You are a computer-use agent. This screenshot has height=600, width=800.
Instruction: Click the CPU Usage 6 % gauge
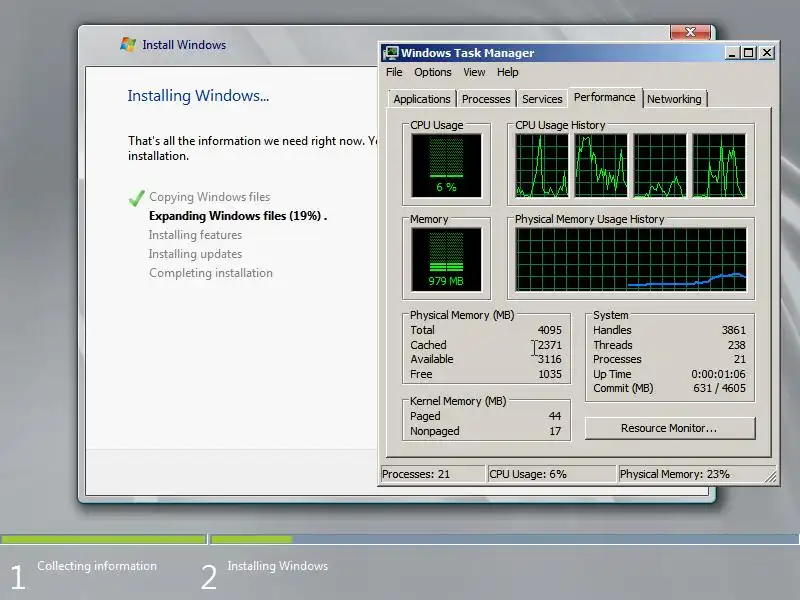(446, 165)
